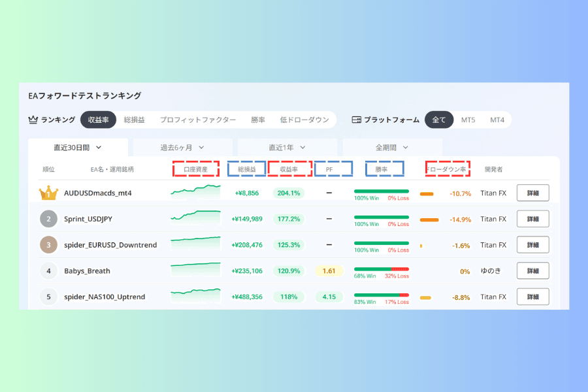The height and width of the screenshot is (392, 588).
Task: Click the +¥149,989 profit value
Action: (247, 219)
